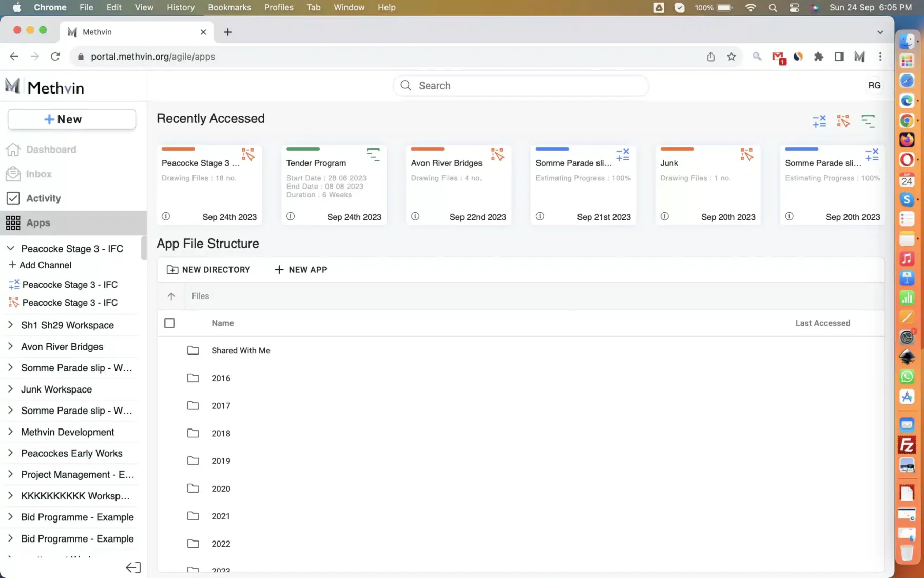This screenshot has width=924, height=578.
Task: Open Chrome extensions puzzle icon
Action: [819, 57]
